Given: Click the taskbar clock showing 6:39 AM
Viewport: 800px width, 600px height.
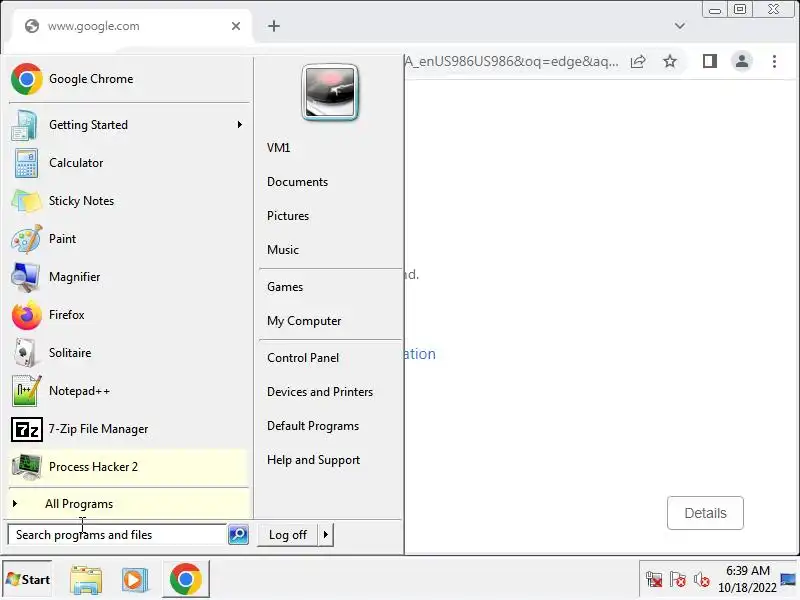Looking at the screenshot, I should click(x=747, y=579).
